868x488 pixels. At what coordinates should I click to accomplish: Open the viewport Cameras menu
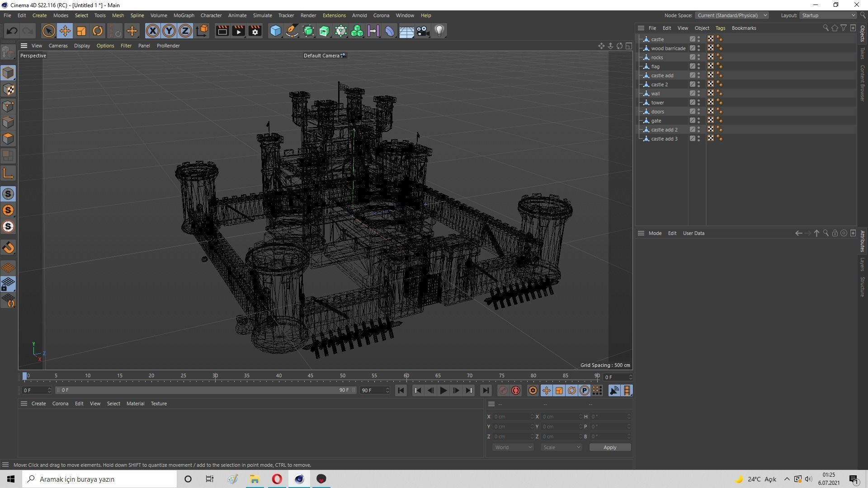(58, 46)
